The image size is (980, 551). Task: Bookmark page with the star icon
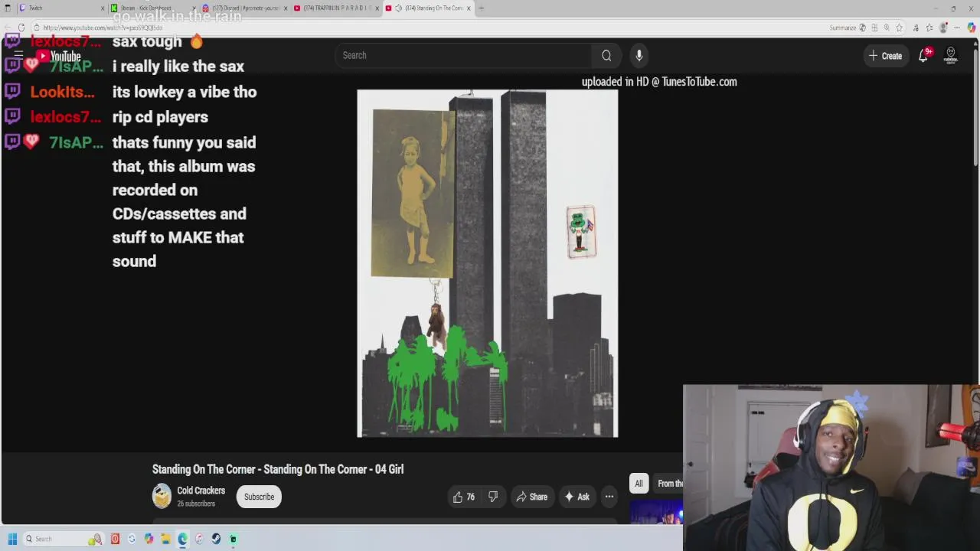[899, 28]
